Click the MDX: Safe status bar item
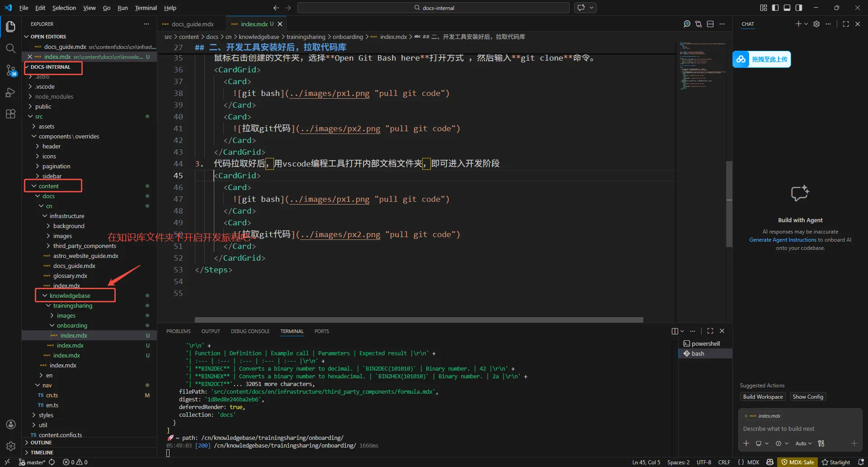Viewport: 868px width, 467px height. (798, 462)
